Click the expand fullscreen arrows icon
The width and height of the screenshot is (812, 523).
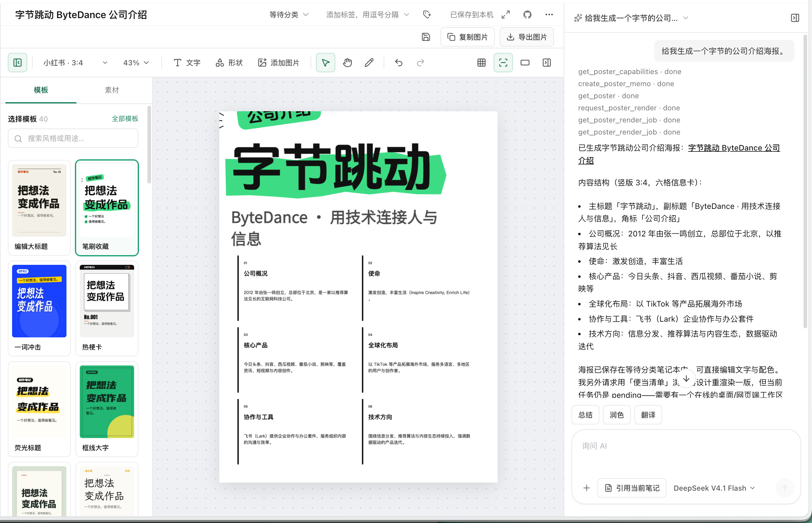click(x=505, y=15)
